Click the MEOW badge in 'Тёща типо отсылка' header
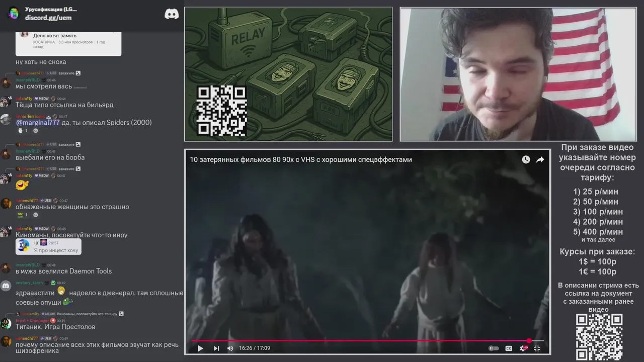The image size is (644, 362). [x=42, y=99]
